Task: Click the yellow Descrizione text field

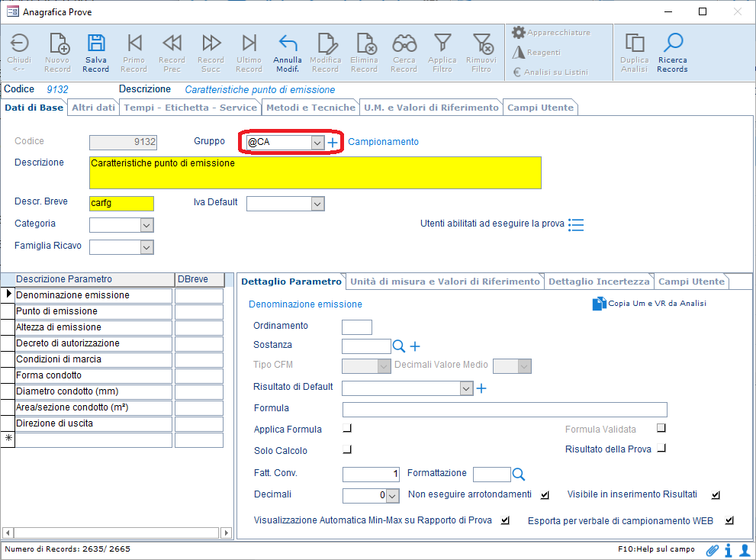Action: pyautogui.click(x=315, y=172)
